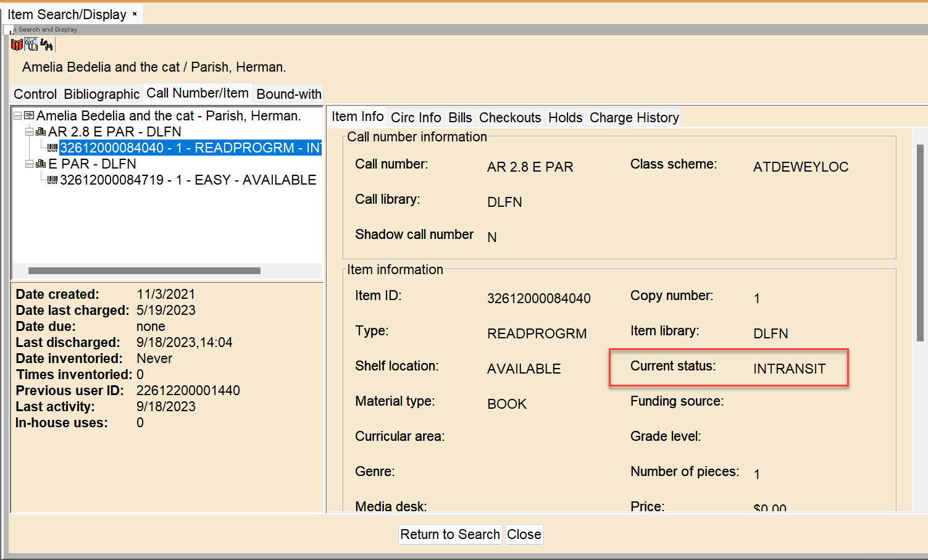The height and width of the screenshot is (560, 928).
Task: Click the Date created value 11/3/2021
Action: 166,294
